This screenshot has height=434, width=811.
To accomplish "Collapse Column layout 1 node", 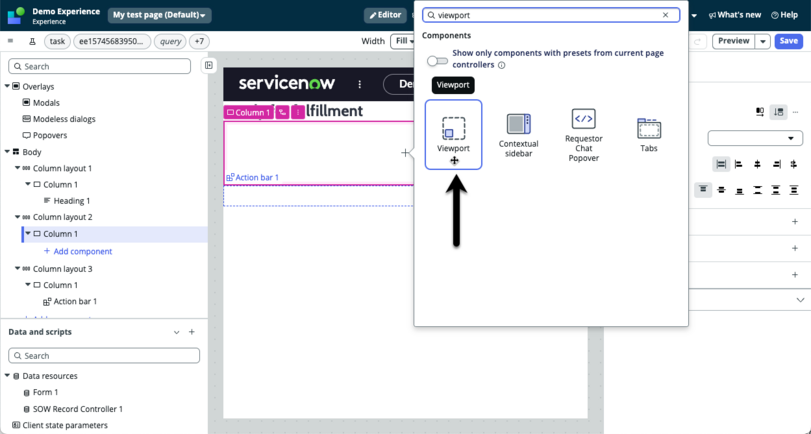I will [x=18, y=168].
